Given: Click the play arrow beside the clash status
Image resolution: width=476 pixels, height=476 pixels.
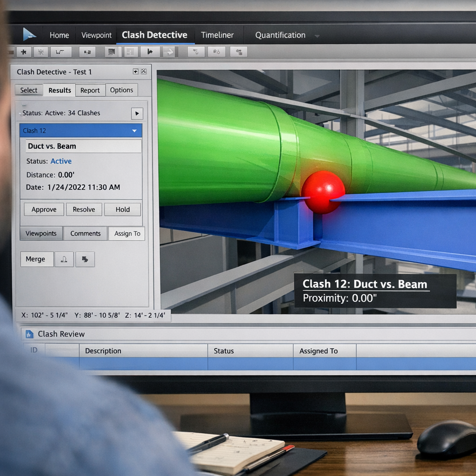Looking at the screenshot, I should 137,113.
